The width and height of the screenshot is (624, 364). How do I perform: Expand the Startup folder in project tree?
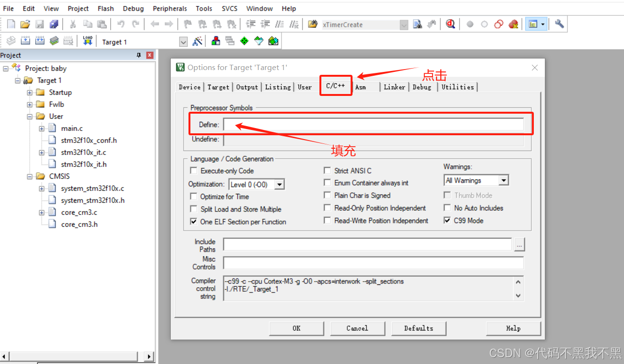tap(30, 93)
